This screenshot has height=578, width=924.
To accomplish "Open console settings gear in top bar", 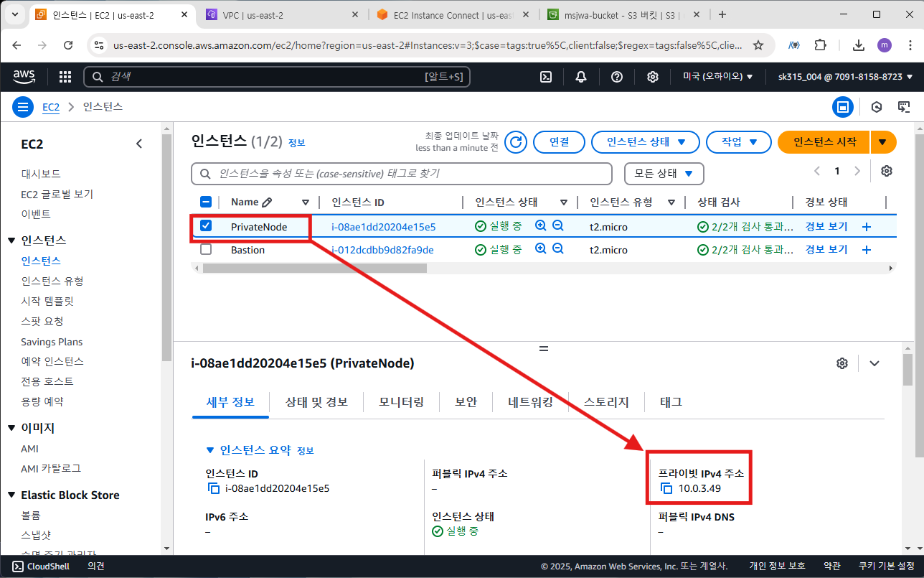I will (x=653, y=77).
